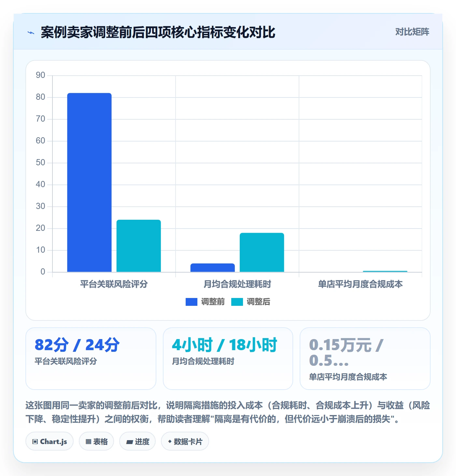Viewport: 456px width, 476px height.
Task: Click the 82分 / 24分 stat value
Action: (x=77, y=345)
